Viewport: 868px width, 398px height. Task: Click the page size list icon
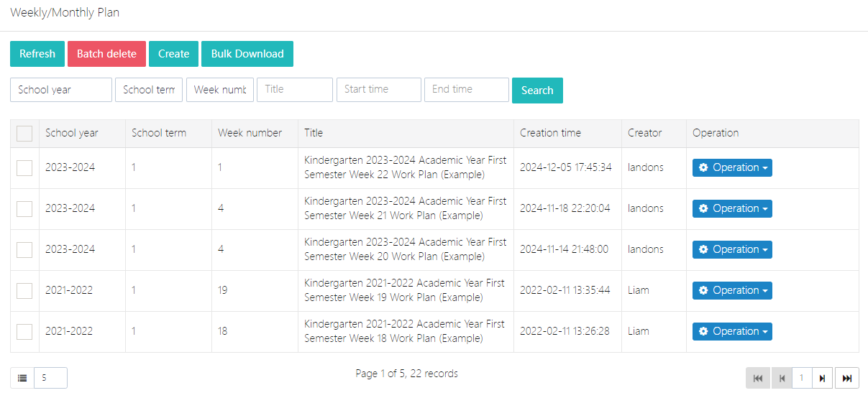[22, 378]
